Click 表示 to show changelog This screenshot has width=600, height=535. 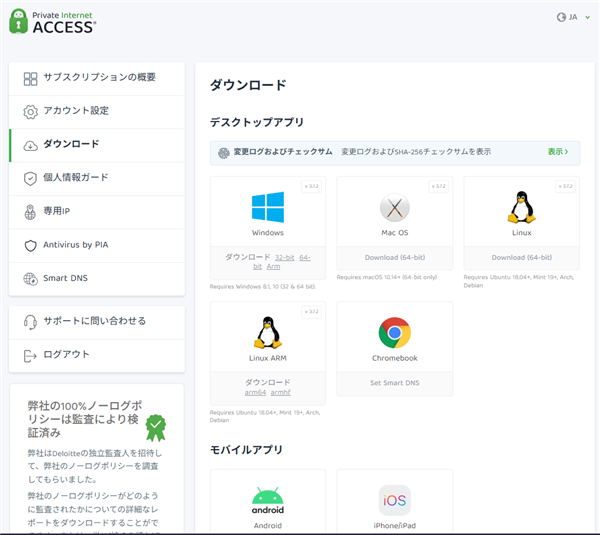point(558,152)
